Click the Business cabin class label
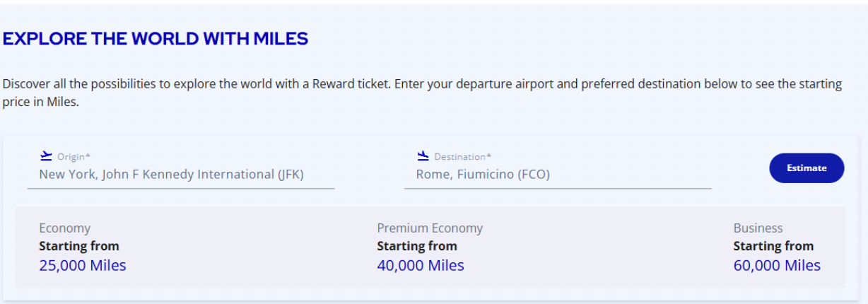The width and height of the screenshot is (868, 304). [x=758, y=228]
